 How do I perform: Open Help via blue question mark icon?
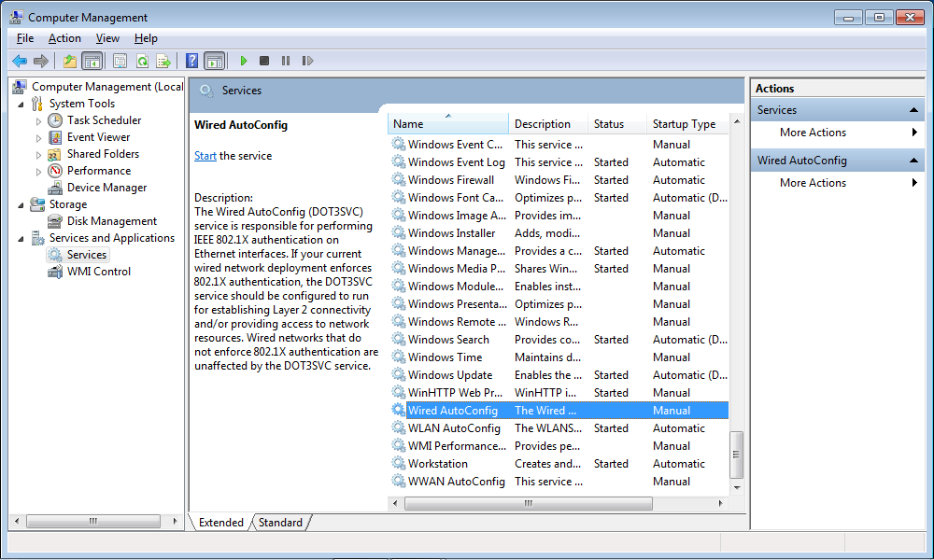191,61
